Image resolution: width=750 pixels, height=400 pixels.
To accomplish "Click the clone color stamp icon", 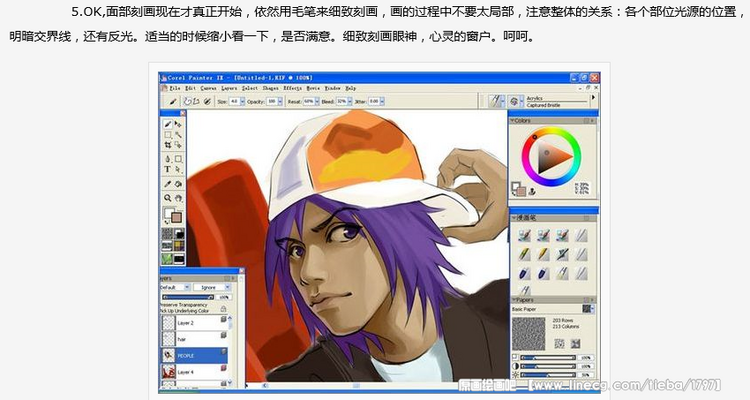I will (532, 191).
